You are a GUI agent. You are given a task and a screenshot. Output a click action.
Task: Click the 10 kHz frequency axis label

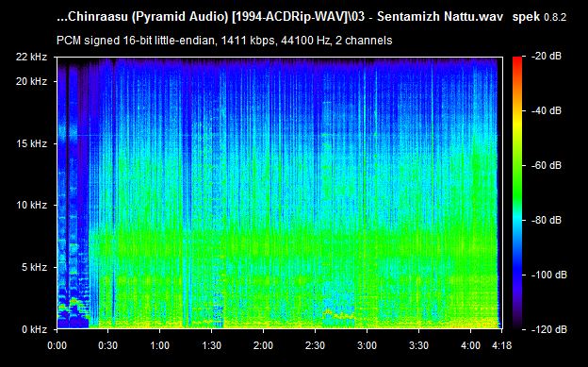coord(31,205)
